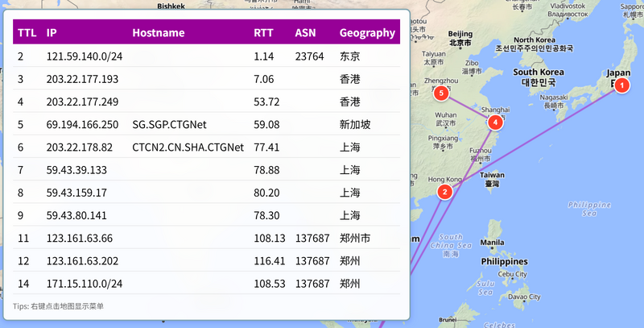The width and height of the screenshot is (644, 328).
Task: Click RTT value 59.08
Action: 266,124
